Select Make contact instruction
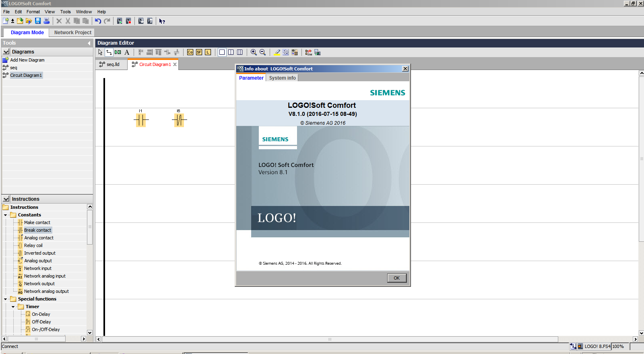This screenshot has height=354, width=644. pyautogui.click(x=37, y=222)
